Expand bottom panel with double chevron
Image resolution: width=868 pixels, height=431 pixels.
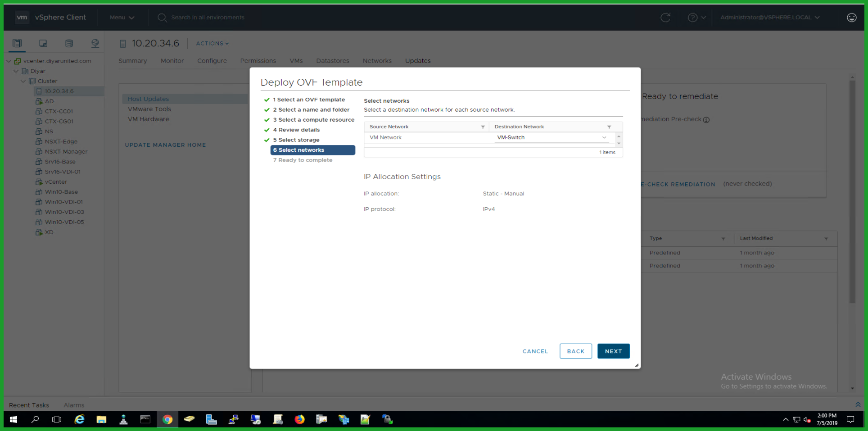tap(858, 405)
